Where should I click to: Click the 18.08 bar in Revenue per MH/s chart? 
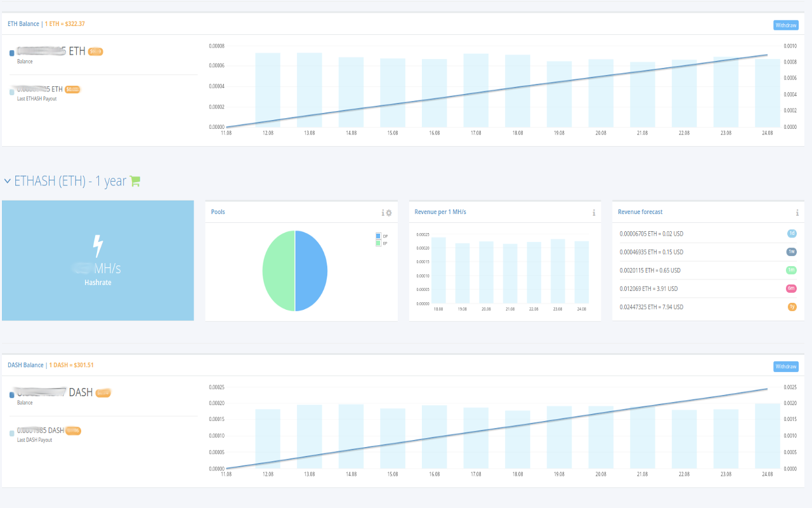pos(438,271)
